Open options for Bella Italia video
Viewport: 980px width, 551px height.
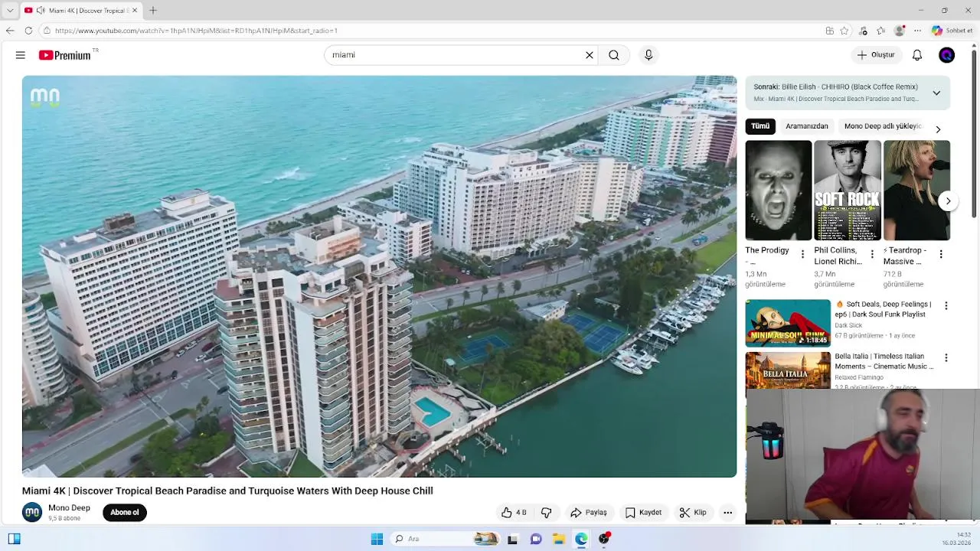point(946,358)
